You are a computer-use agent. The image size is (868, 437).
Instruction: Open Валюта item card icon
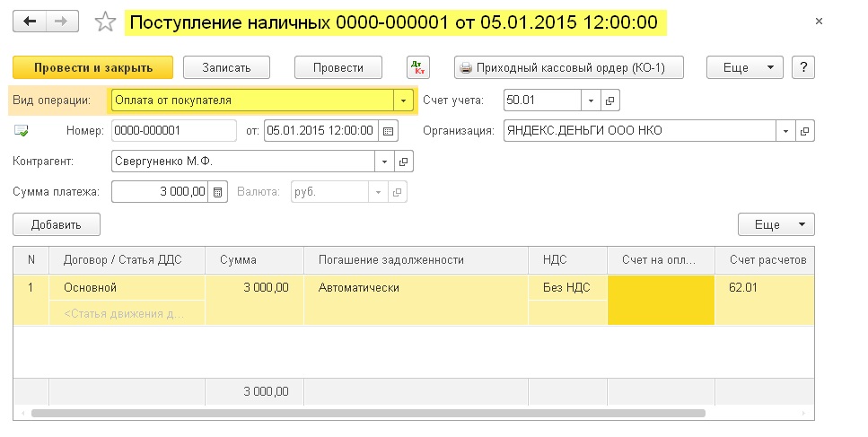(397, 192)
